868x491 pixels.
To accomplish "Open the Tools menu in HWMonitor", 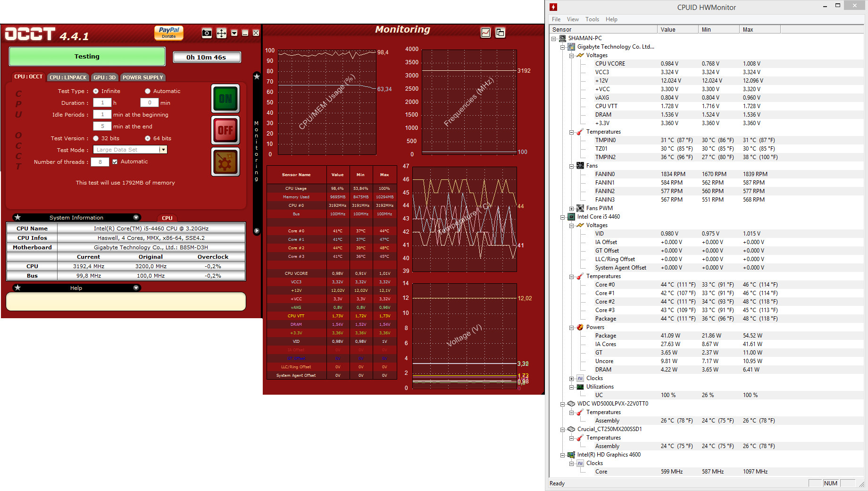I will click(x=592, y=19).
